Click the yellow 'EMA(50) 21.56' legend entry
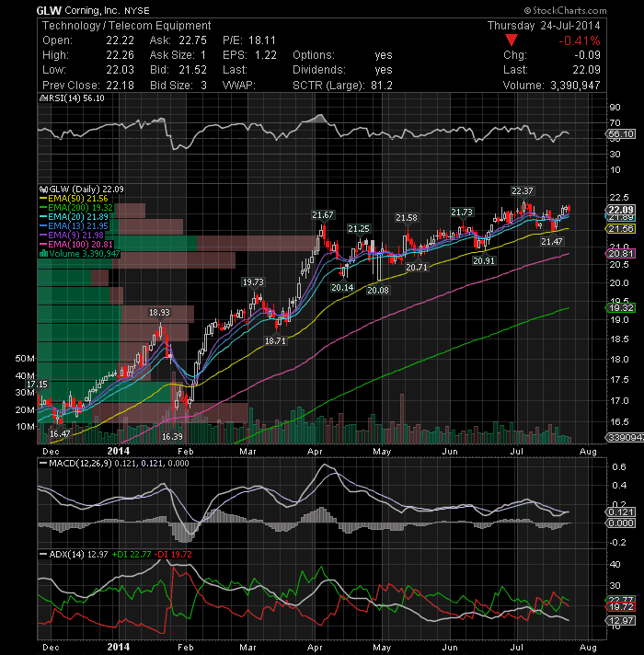Viewport: 644px width, 655px height. (x=74, y=199)
